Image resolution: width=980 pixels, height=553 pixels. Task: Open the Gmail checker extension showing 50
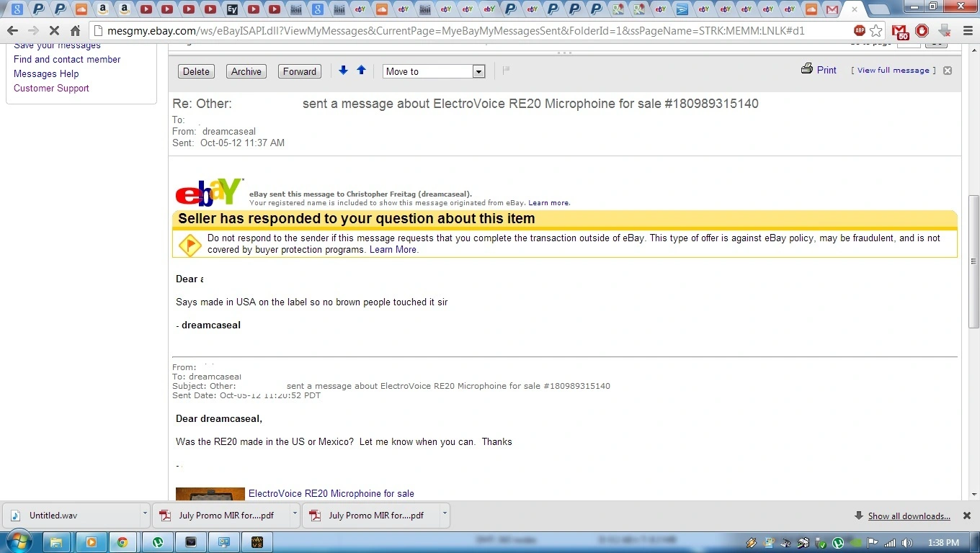tap(899, 32)
